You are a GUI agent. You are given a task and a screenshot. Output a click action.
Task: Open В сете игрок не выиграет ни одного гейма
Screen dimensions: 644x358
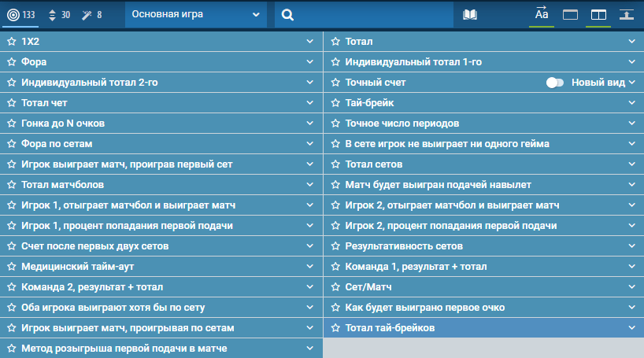(484, 144)
